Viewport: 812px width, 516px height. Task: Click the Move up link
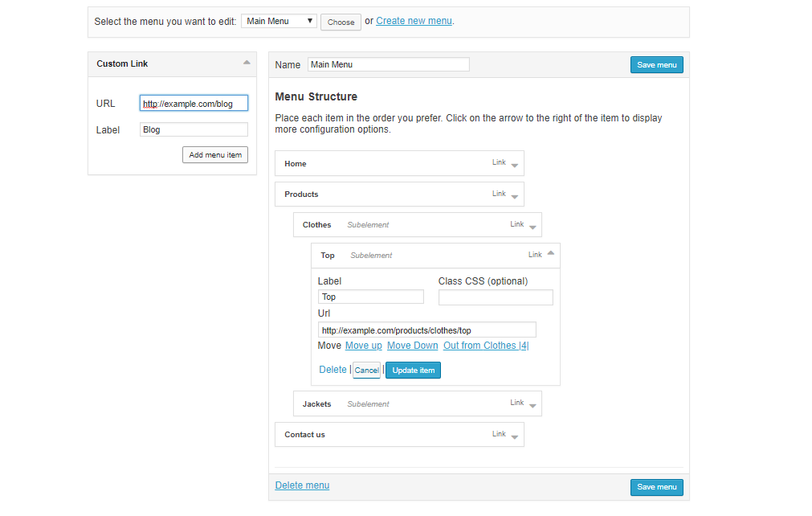pos(363,346)
